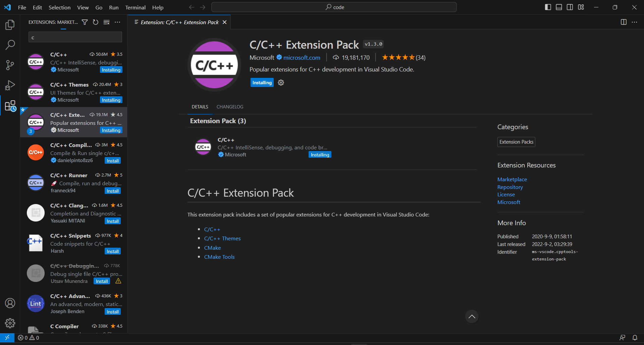This screenshot has width=644, height=345.
Task: Open notifications bell in status bar
Action: click(x=635, y=338)
